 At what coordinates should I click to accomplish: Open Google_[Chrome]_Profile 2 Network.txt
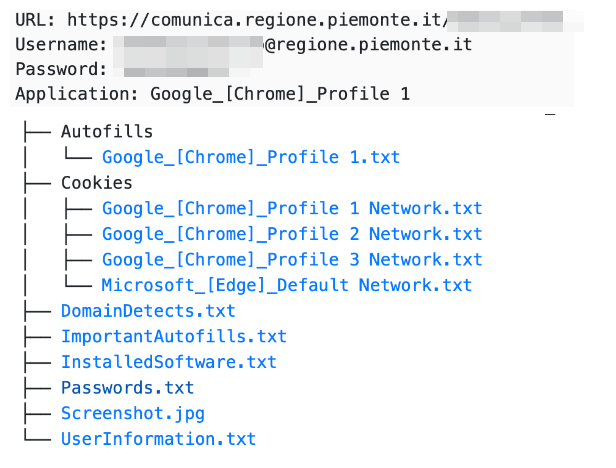(x=291, y=234)
